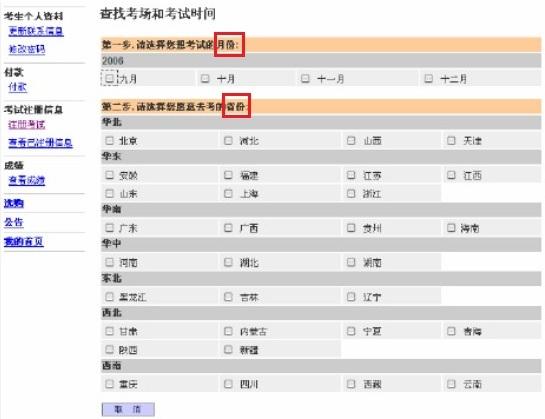Tick the 陕西 checkbox
Viewport: 545px width, 419px height.
(109, 349)
